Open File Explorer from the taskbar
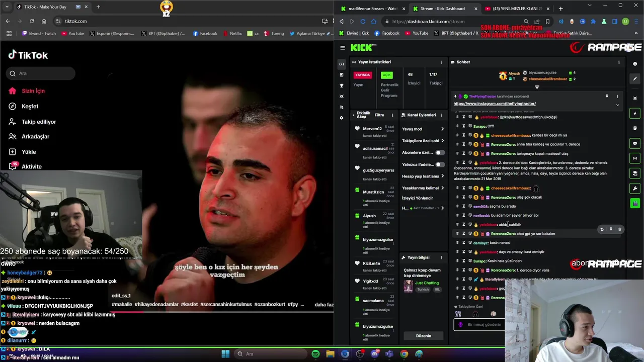 330,354
